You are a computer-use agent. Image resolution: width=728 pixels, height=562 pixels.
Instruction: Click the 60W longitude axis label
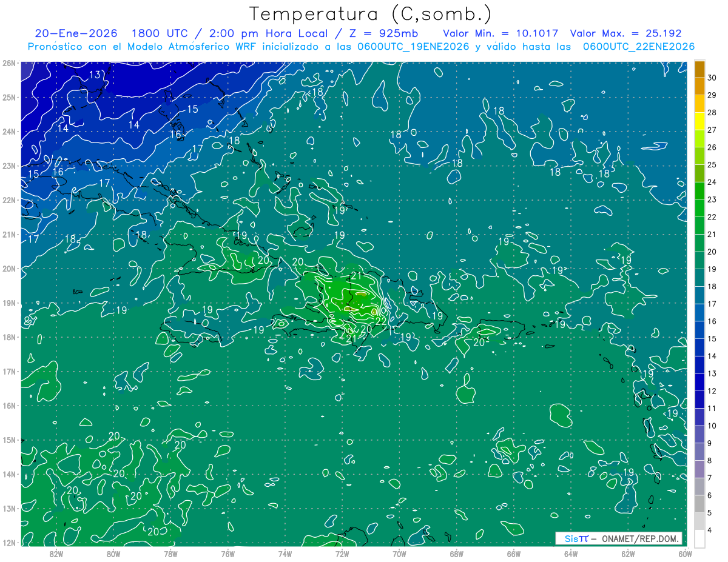point(686,554)
